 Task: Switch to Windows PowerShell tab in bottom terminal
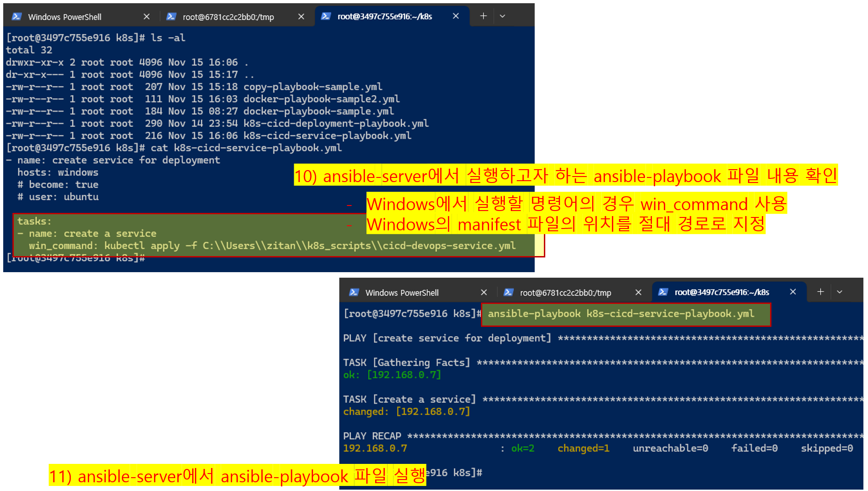tap(417, 292)
